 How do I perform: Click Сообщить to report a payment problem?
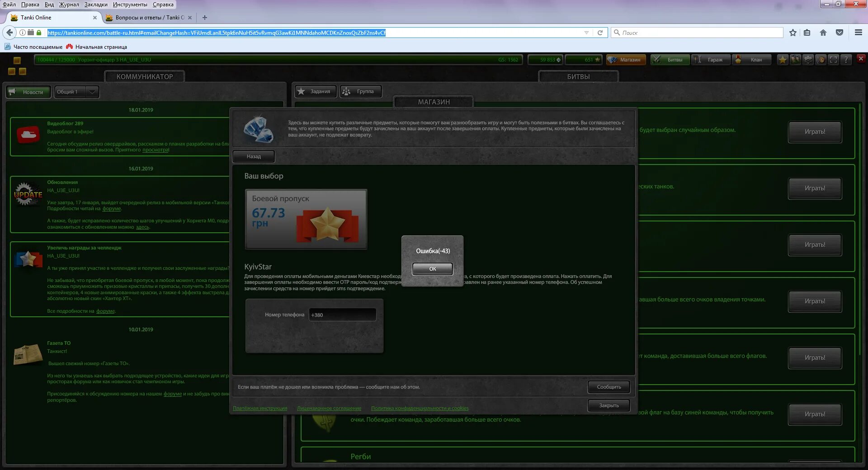(x=609, y=387)
